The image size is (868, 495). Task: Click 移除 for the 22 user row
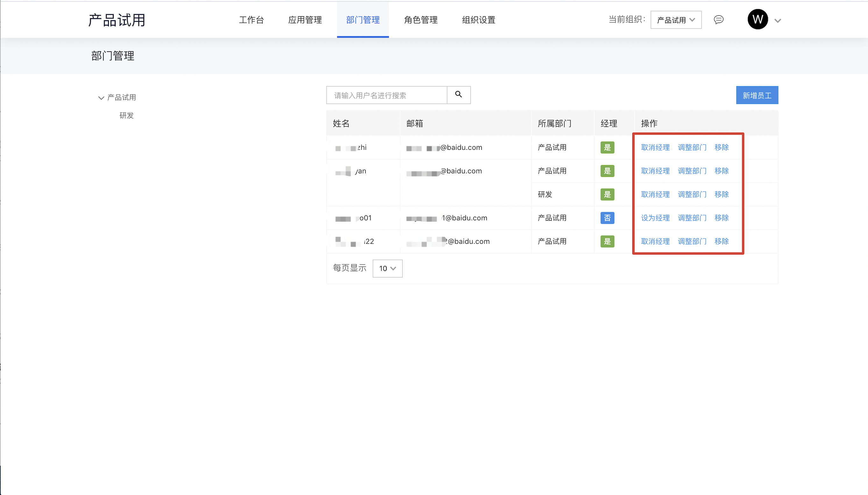[x=721, y=241]
